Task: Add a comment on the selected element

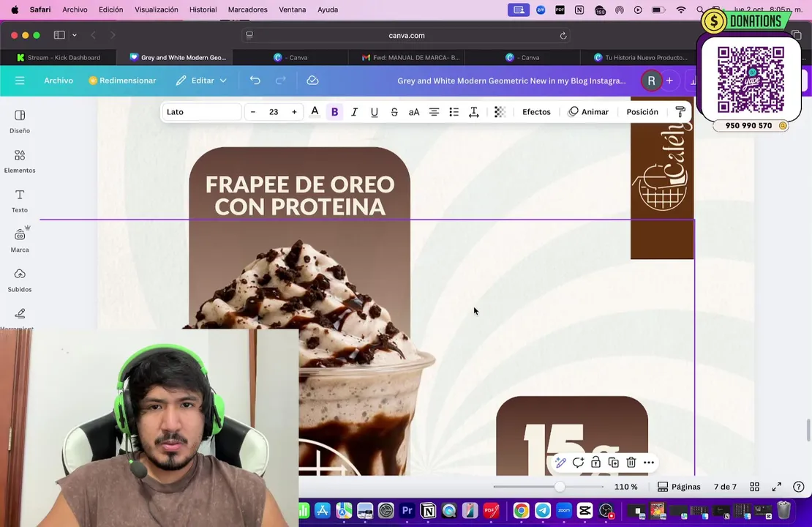Action: pyautogui.click(x=578, y=463)
